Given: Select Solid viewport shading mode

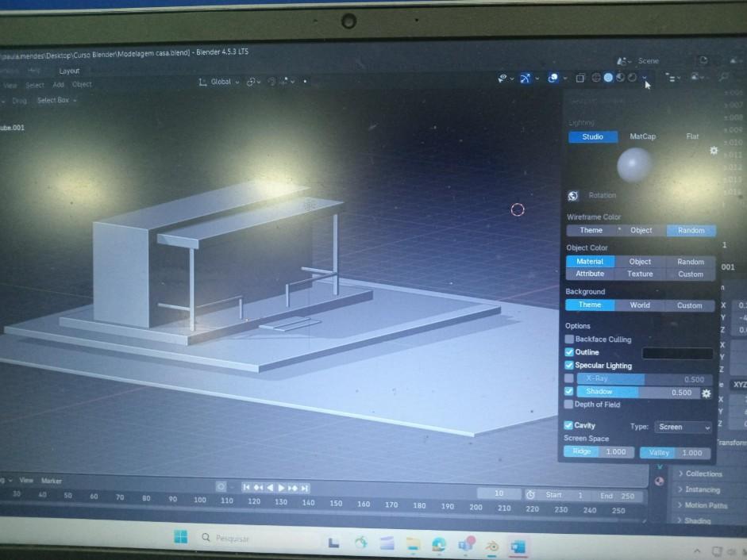Looking at the screenshot, I should (x=608, y=78).
